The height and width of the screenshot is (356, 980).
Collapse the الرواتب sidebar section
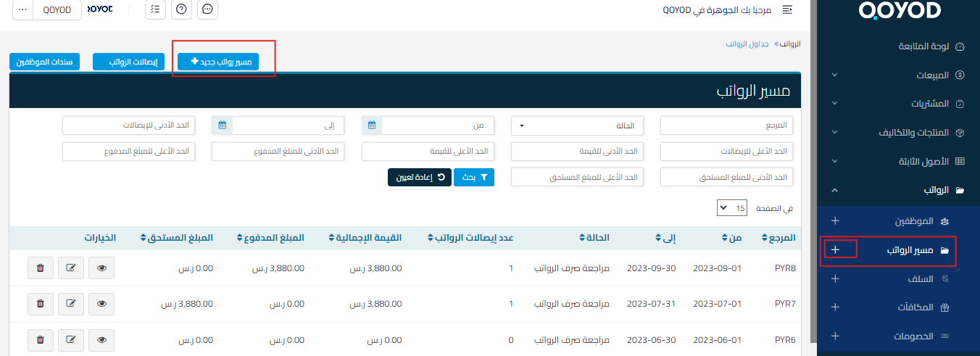[x=899, y=190]
